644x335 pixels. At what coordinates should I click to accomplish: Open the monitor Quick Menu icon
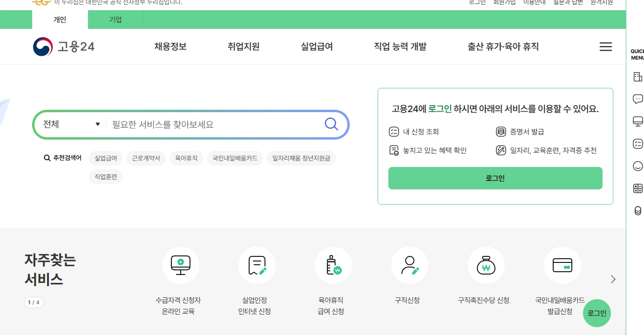click(x=637, y=121)
